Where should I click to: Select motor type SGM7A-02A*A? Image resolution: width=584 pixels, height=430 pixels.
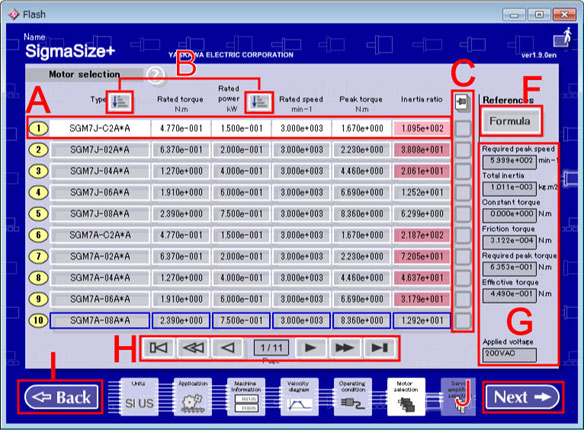tap(100, 257)
